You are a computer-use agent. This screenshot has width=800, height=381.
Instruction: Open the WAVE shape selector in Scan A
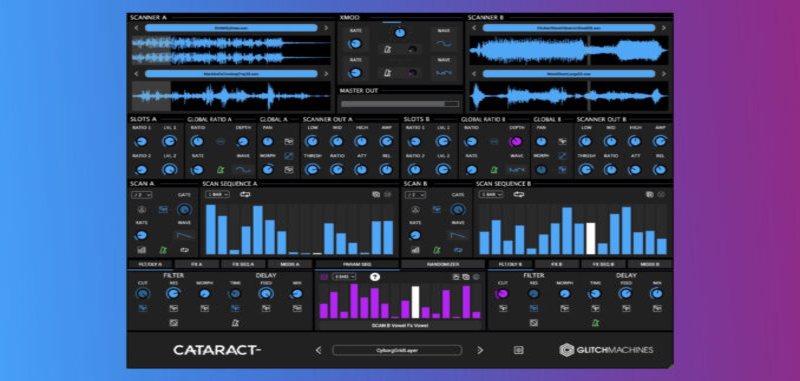click(185, 235)
